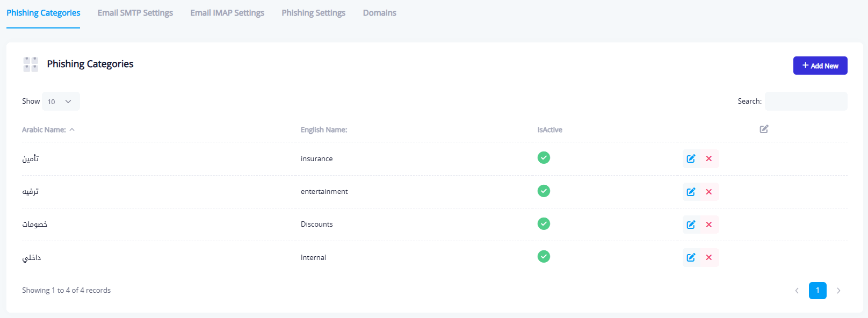Toggle the active checkmark for entertainment
868x318 pixels.
[x=544, y=191]
